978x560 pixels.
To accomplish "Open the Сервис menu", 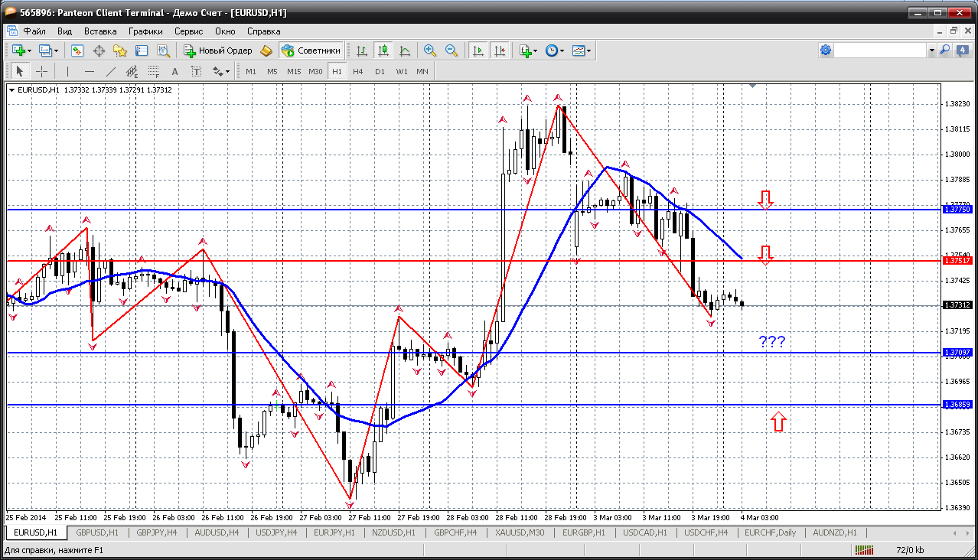I will pos(188,31).
